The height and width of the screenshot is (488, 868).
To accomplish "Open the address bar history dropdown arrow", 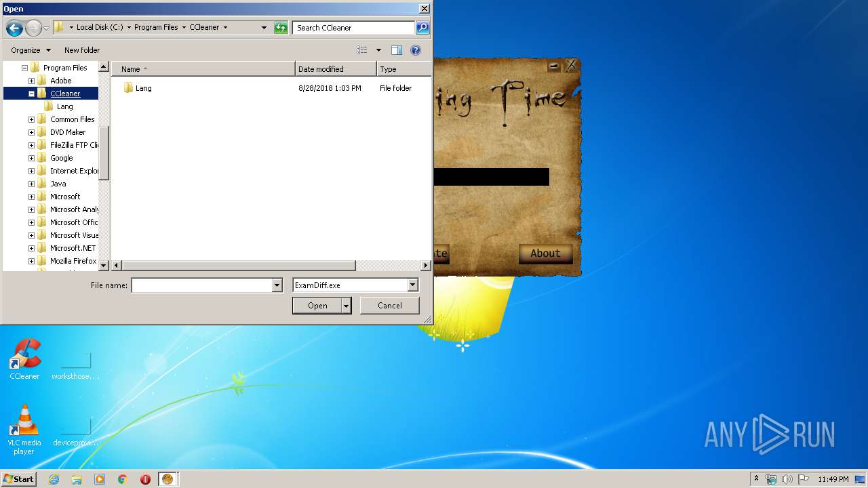I will (x=264, y=28).
